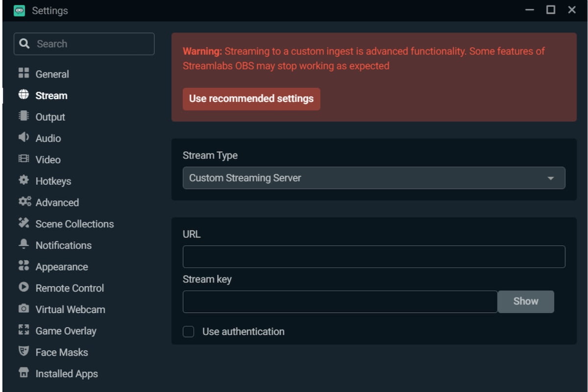
Task: Click the search magnifier icon
Action: click(24, 44)
